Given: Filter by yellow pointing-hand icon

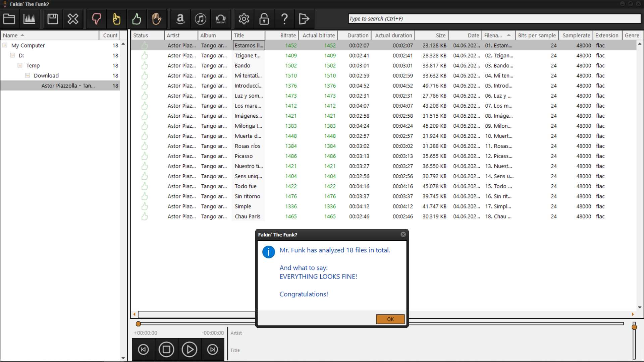Looking at the screenshot, I should point(116,19).
